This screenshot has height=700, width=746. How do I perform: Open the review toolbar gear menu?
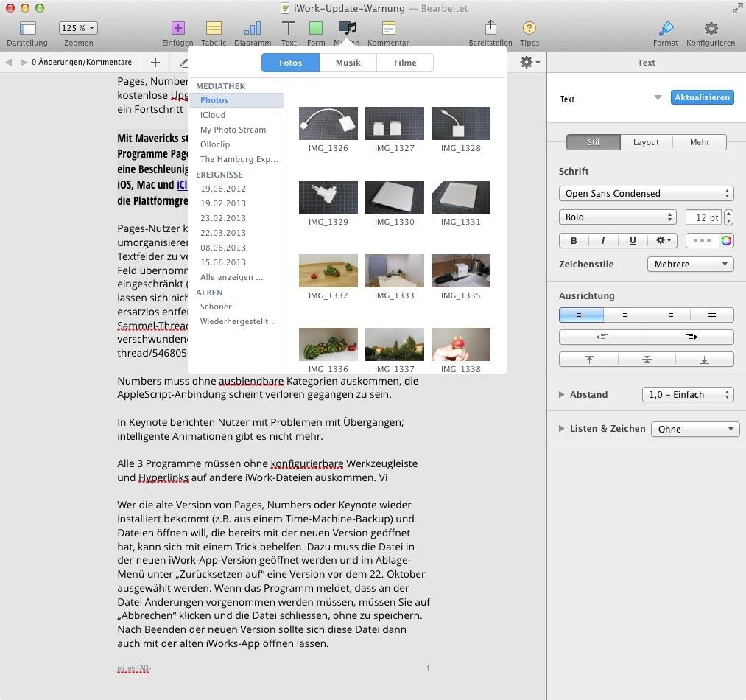click(529, 63)
